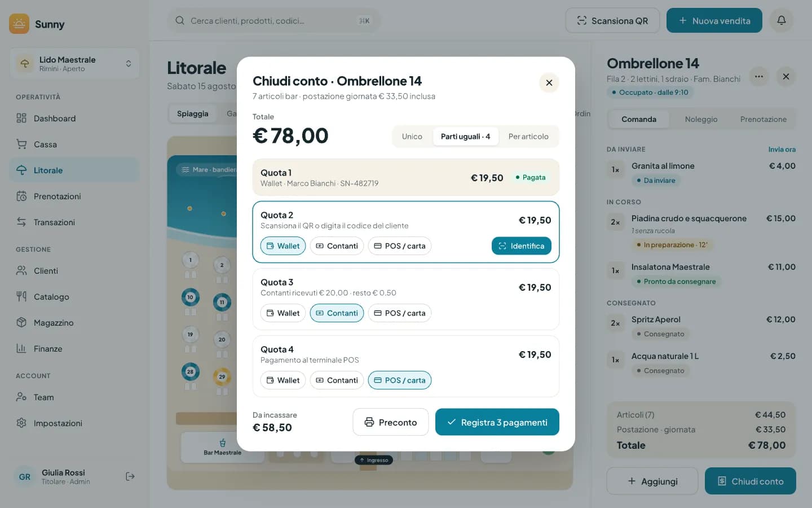Click Registra 3 pagamenti button

click(x=497, y=422)
